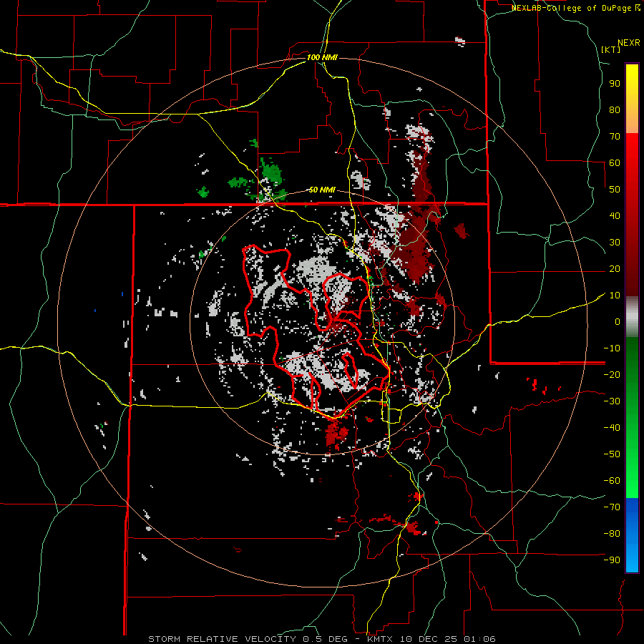
Task: Click the -90 label on the velocity scale
Action: coord(612,560)
